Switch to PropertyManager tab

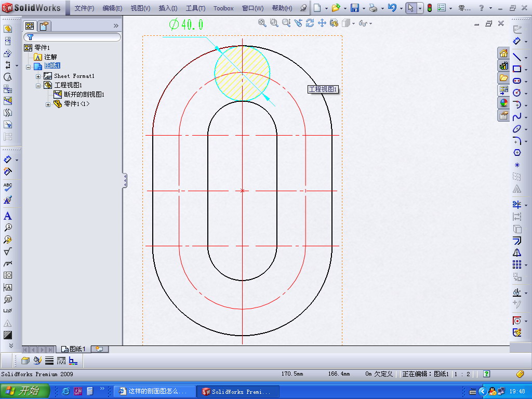tap(44, 26)
